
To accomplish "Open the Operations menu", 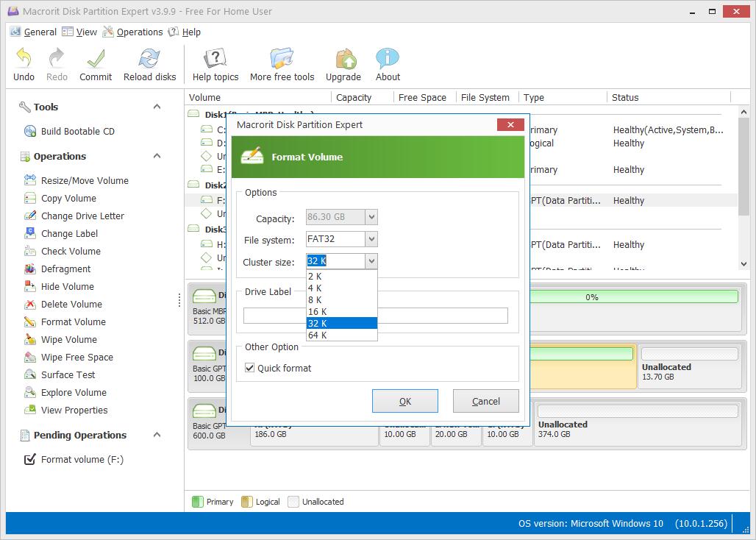I will click(x=133, y=32).
